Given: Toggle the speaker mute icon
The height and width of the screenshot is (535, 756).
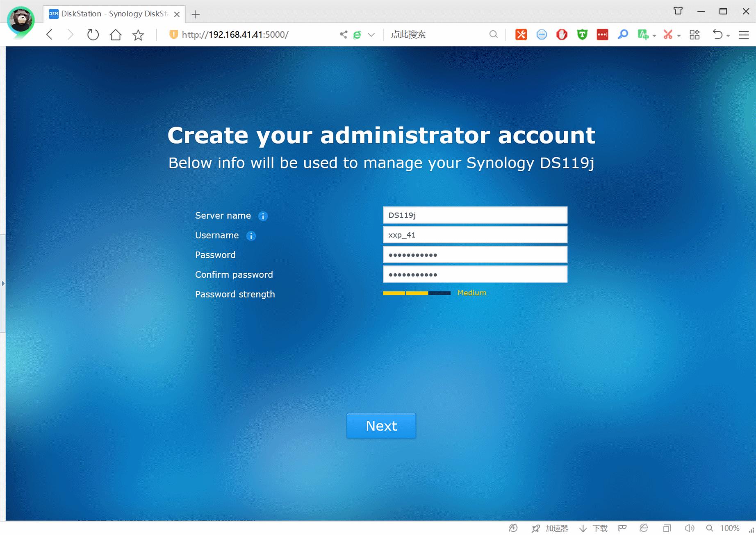Looking at the screenshot, I should point(690,528).
